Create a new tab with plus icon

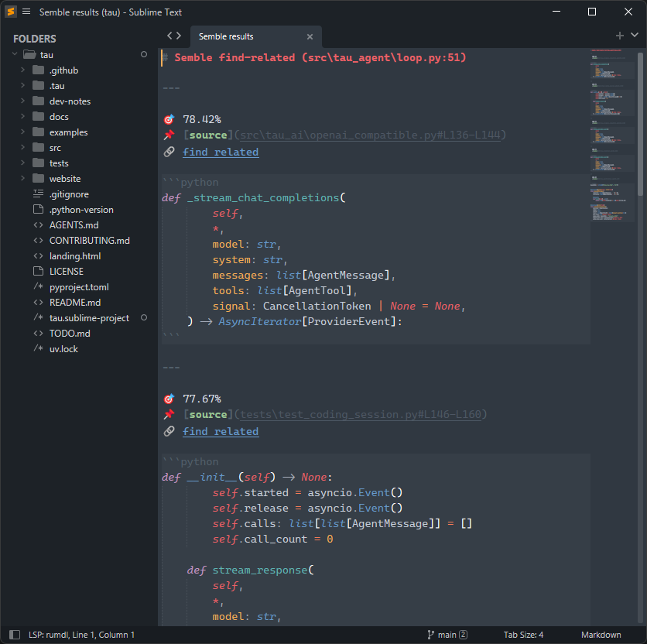(x=619, y=36)
